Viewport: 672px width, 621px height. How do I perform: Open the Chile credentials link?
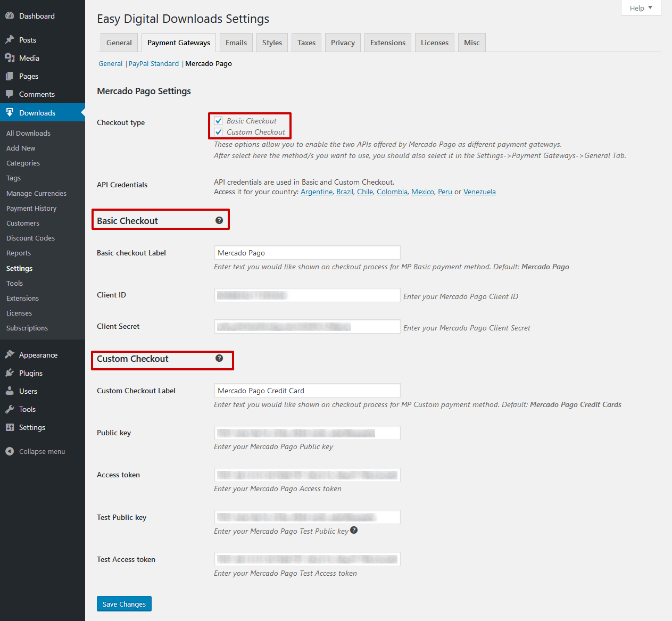[x=365, y=192]
